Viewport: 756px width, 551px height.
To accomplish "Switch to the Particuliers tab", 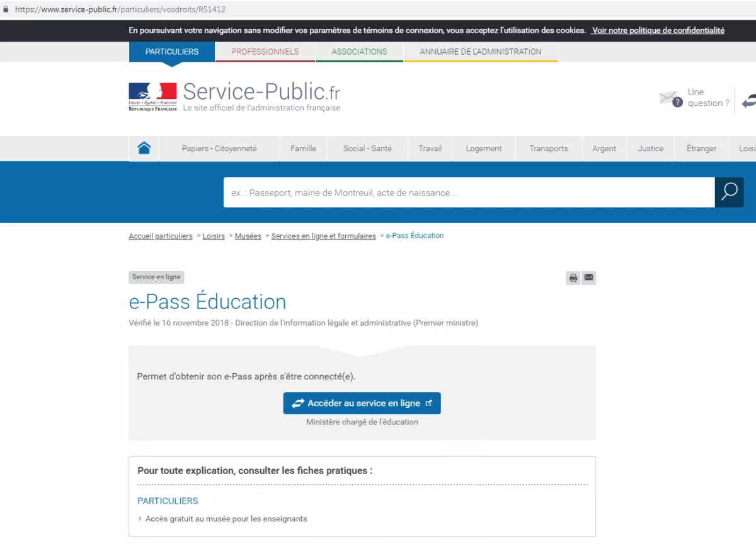I will click(172, 52).
